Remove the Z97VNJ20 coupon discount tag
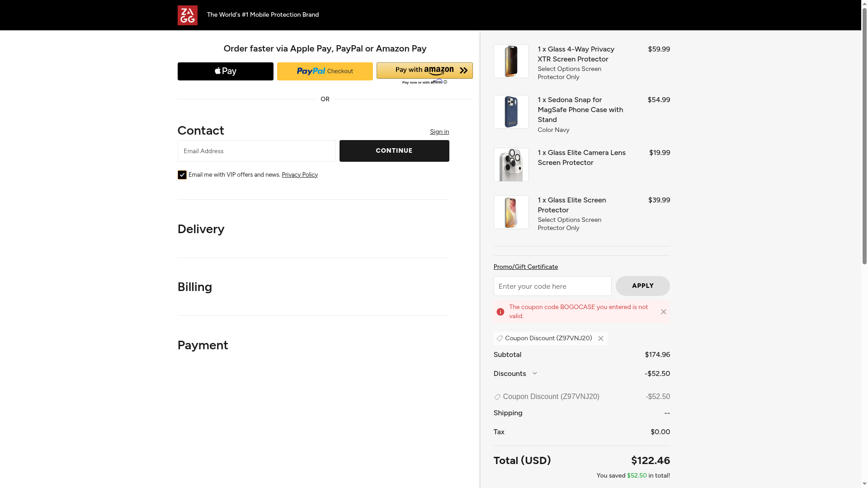Viewport: 868px width, 488px height. [600, 338]
